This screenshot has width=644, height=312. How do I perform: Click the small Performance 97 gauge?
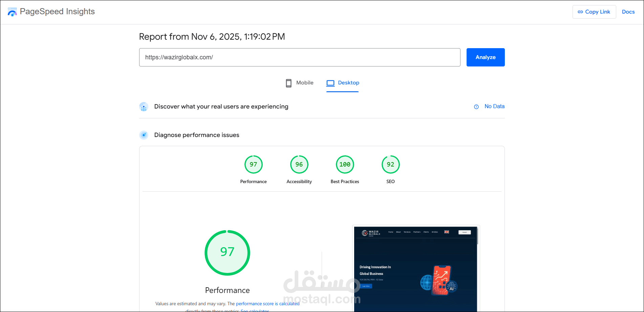[253, 164]
